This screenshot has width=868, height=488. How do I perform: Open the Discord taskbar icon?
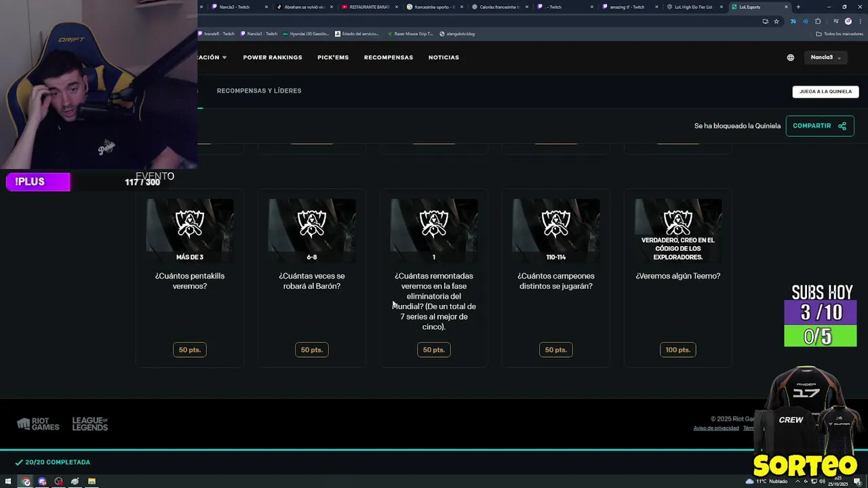coord(42,482)
